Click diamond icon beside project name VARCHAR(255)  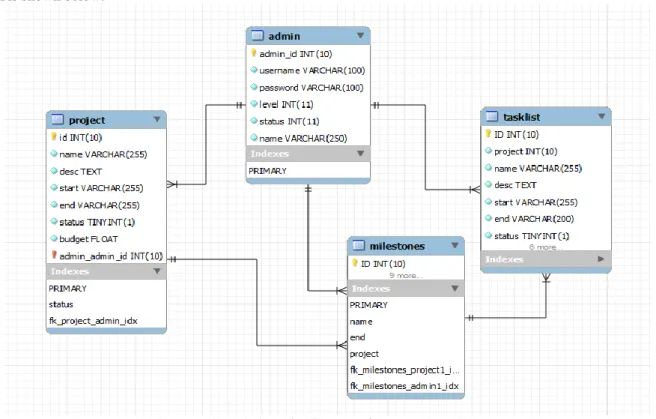pos(54,153)
